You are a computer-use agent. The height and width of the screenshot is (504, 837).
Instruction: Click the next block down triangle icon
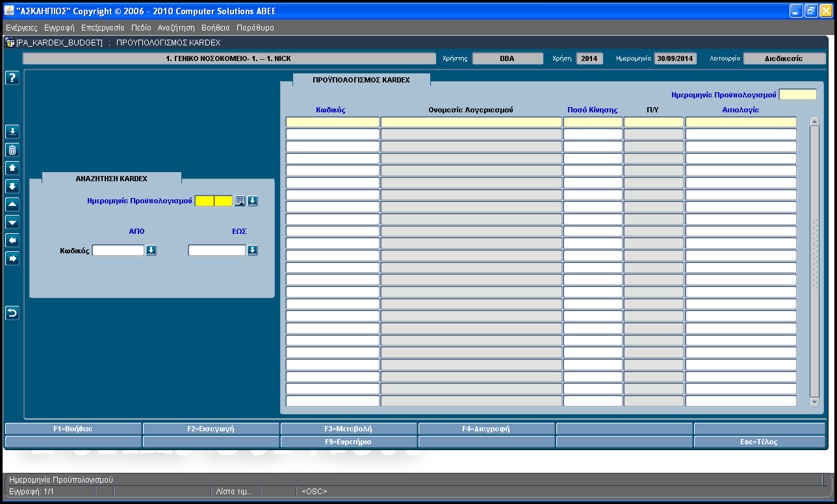click(x=12, y=222)
